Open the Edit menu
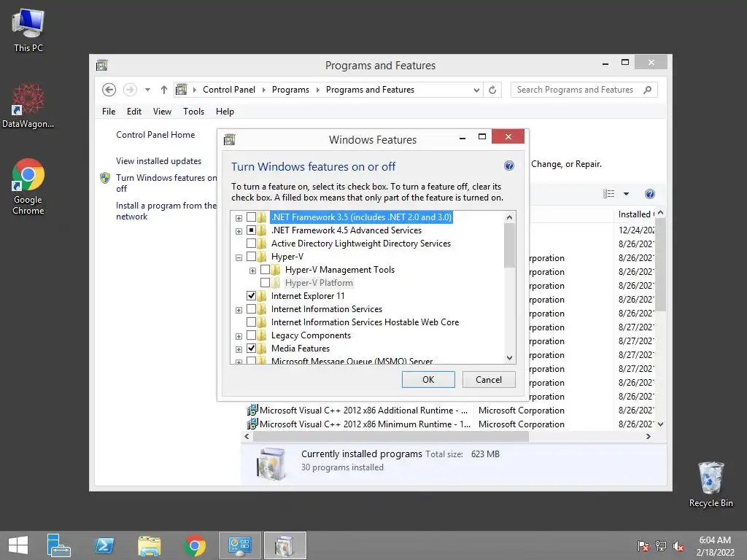The width and height of the screenshot is (747, 560). pos(134,112)
